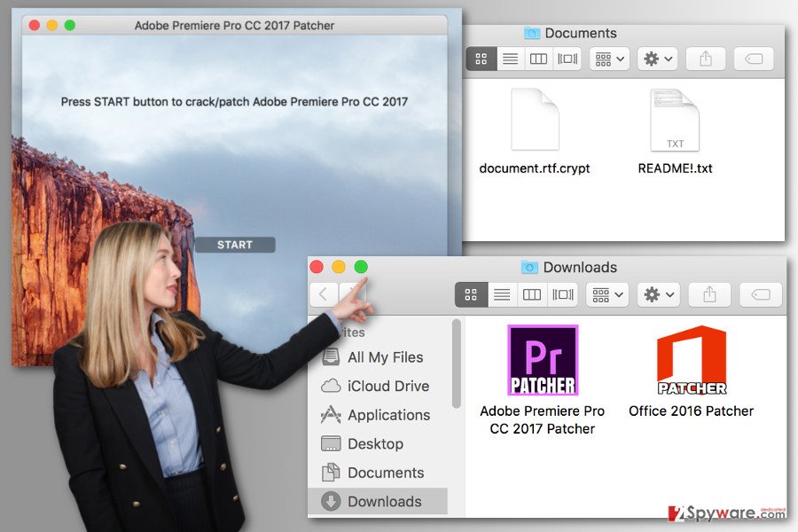Viewport: 798px width, 532px height.
Task: Switch Documents window to column view
Action: (x=538, y=59)
